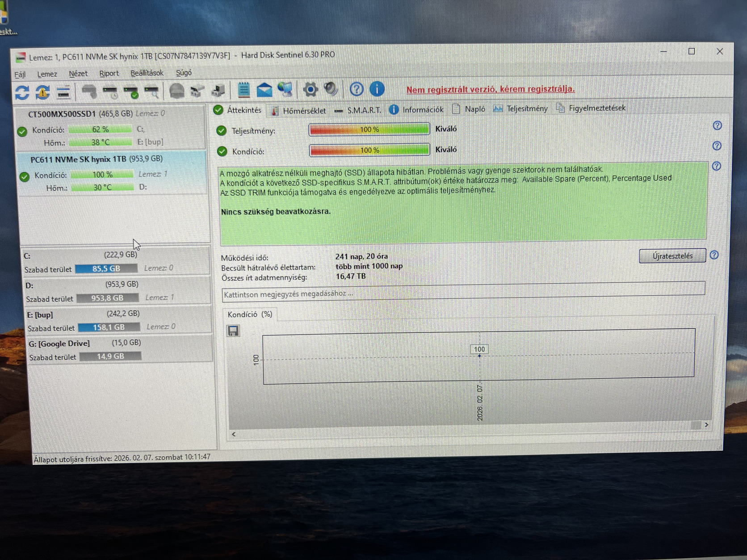Switch to the Figyelmeztetések tab

[591, 108]
